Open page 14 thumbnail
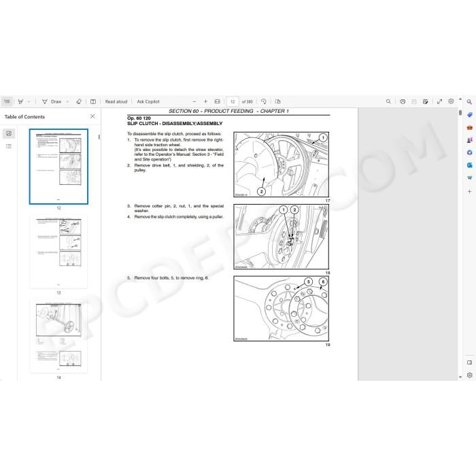The image size is (476, 476). pyautogui.click(x=58, y=336)
